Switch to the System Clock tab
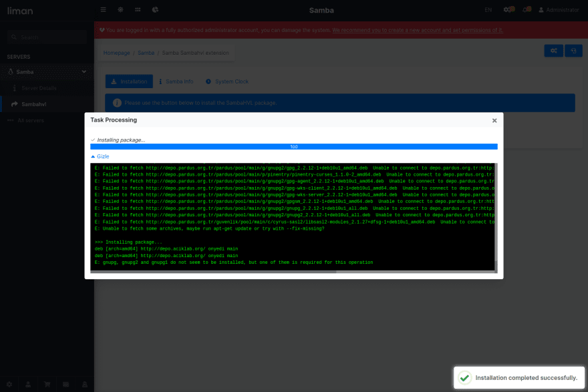This screenshot has width=588, height=392. pyautogui.click(x=227, y=81)
